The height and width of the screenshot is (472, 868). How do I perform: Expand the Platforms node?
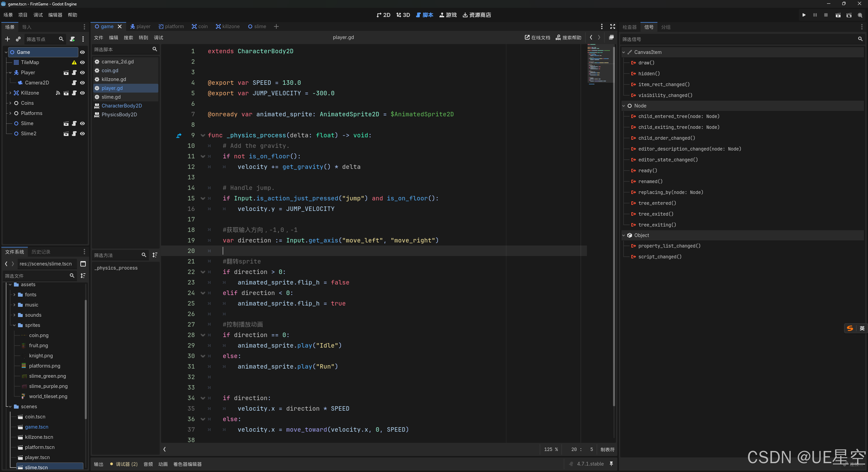tap(10, 113)
